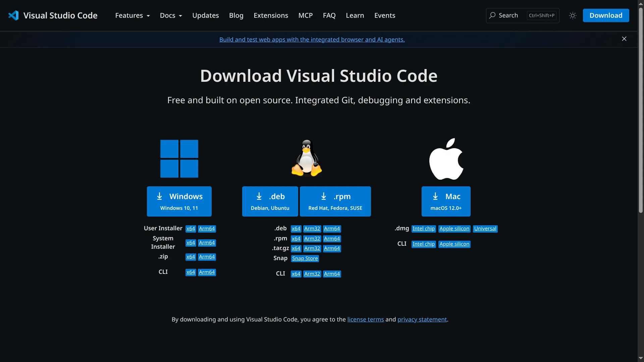Download the .rpm package for Red Hat
This screenshot has height=362, width=644.
pyautogui.click(x=335, y=201)
